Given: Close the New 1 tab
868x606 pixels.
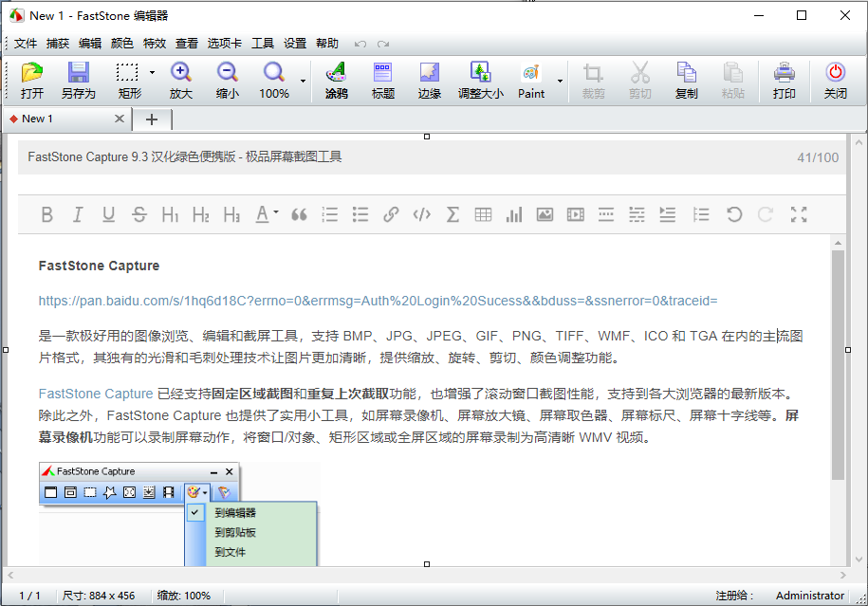Looking at the screenshot, I should 119,119.
